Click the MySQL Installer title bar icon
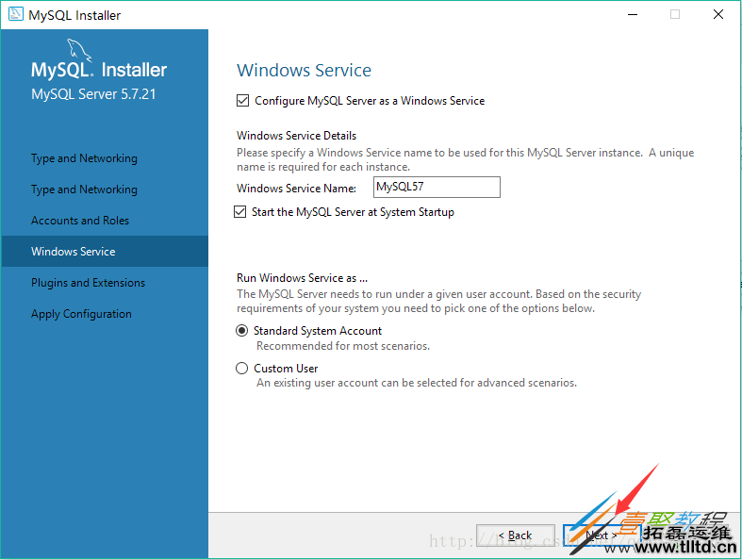This screenshot has height=560, width=742. (16, 14)
